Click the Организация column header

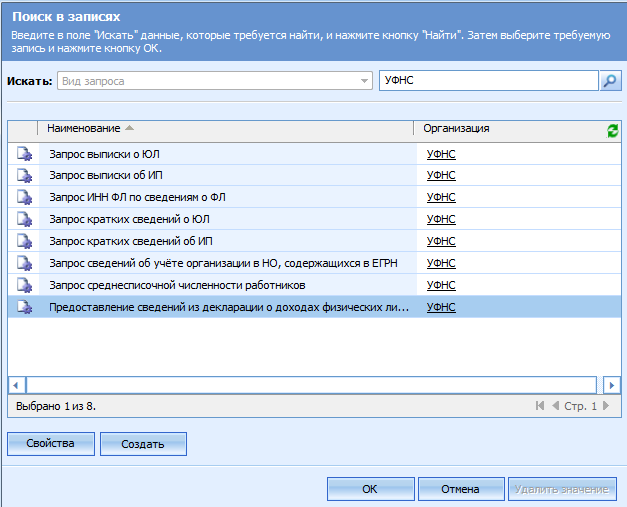tap(456, 129)
